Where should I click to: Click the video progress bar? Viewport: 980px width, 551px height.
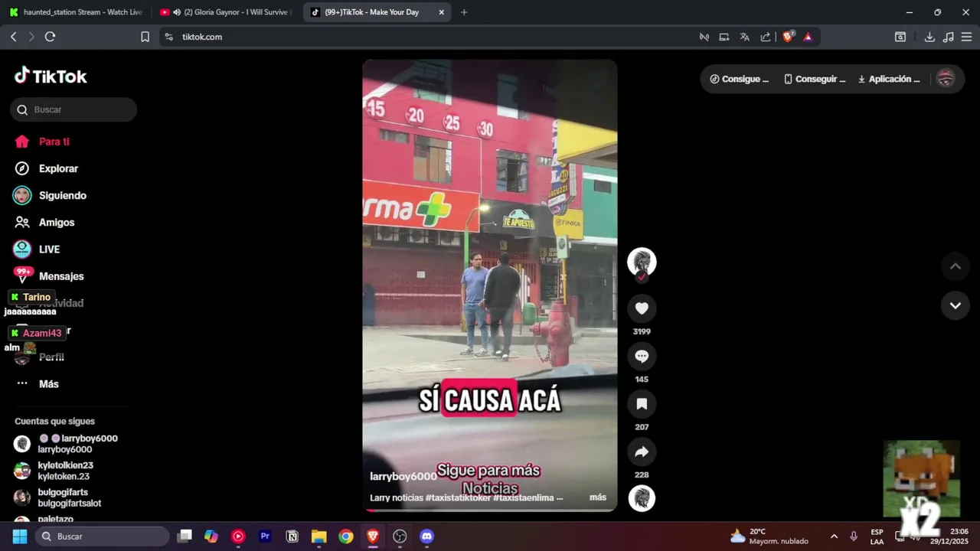489,510
